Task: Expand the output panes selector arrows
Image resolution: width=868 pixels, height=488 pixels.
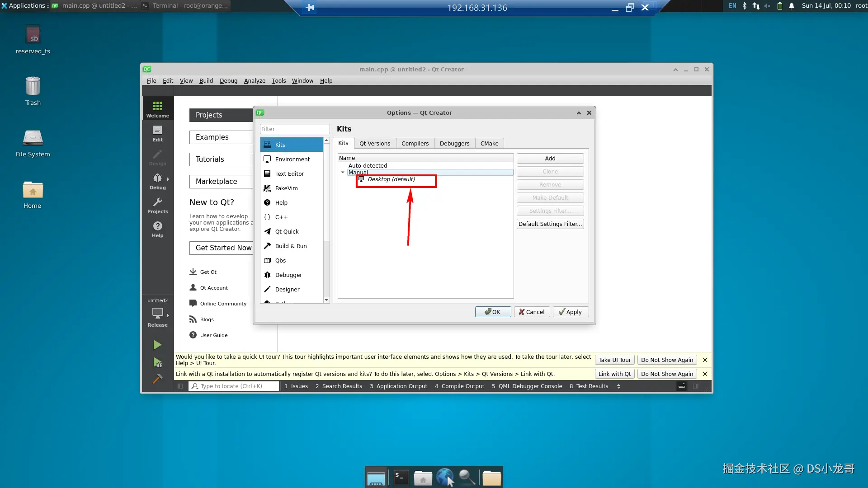Action: coord(618,386)
